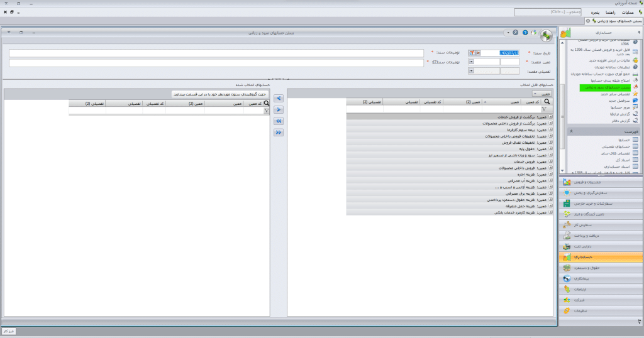Expand row هزینه اجاره
644x338 pixels.
(x=550, y=174)
